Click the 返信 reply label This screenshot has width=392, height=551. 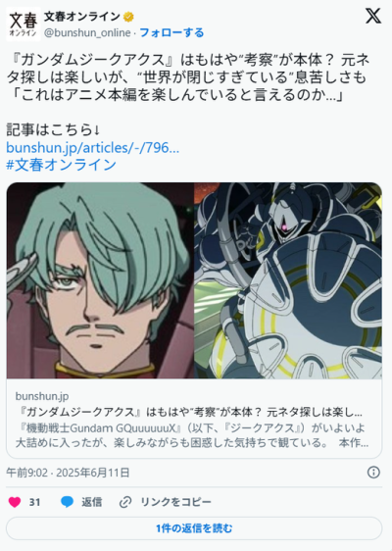(92, 502)
